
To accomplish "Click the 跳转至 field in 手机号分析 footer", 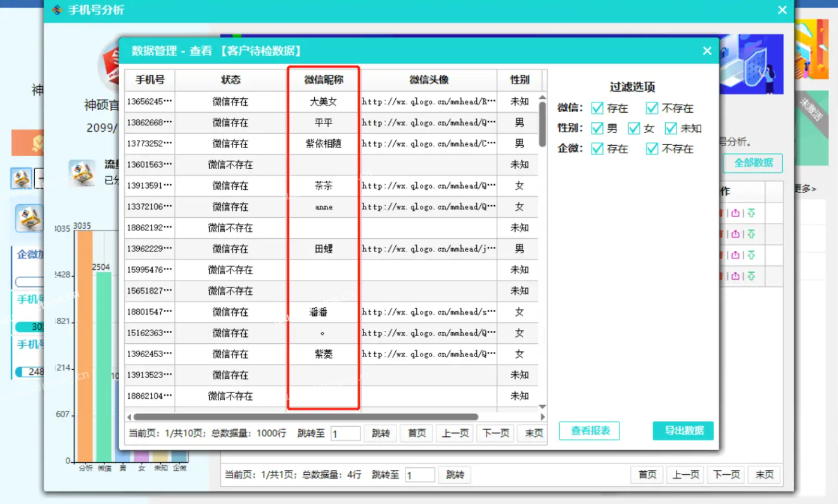I will pos(420,476).
